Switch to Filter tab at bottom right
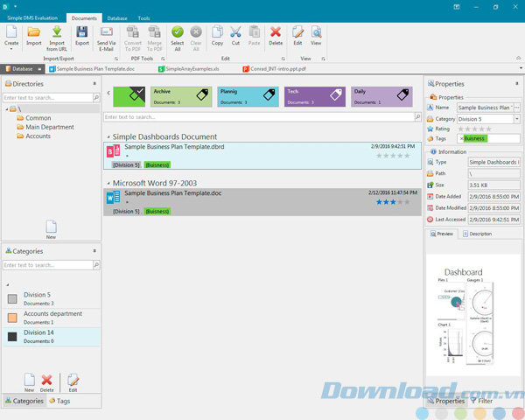This screenshot has height=420, width=525. pyautogui.click(x=481, y=401)
